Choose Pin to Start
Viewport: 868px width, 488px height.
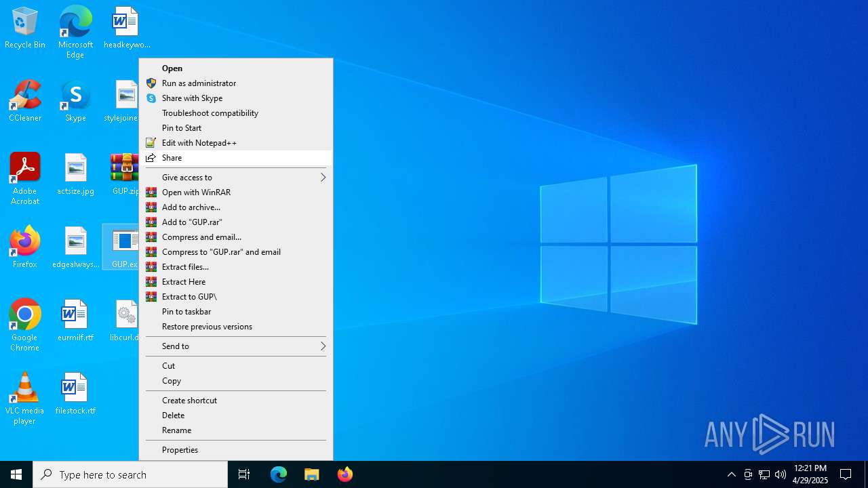tap(235, 128)
